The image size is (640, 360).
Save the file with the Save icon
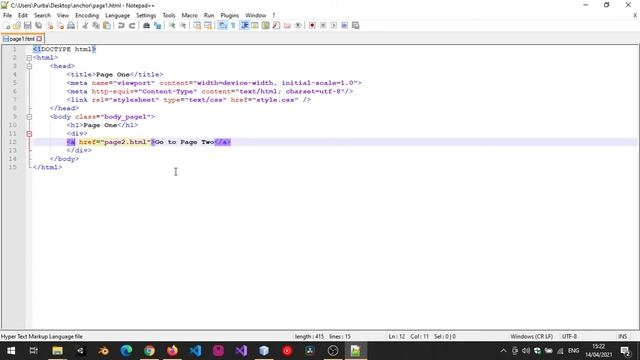coord(28,25)
